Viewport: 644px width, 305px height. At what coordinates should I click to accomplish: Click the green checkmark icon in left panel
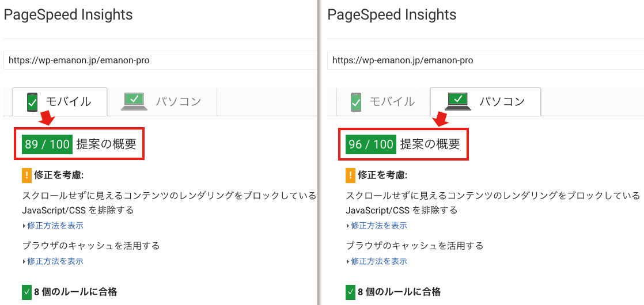point(26,292)
